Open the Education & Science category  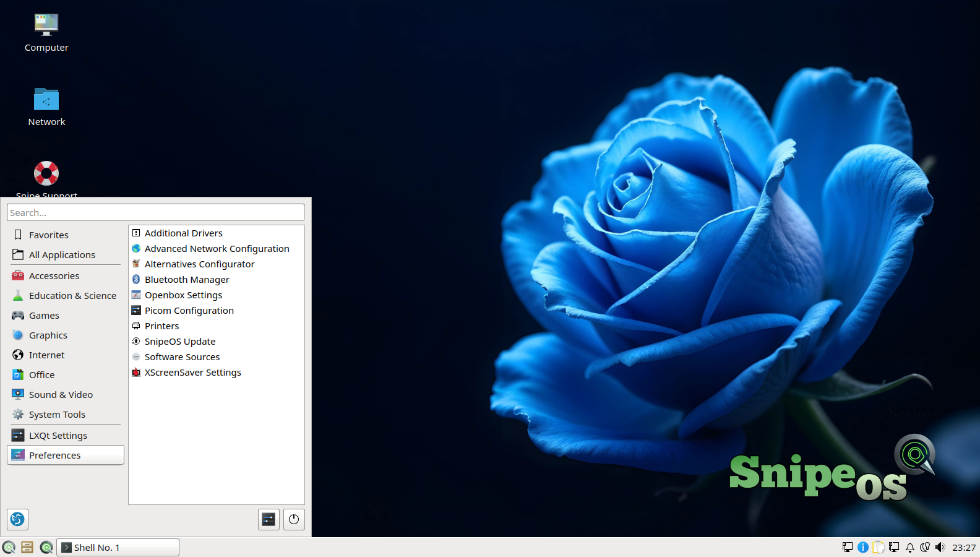pyautogui.click(x=66, y=296)
